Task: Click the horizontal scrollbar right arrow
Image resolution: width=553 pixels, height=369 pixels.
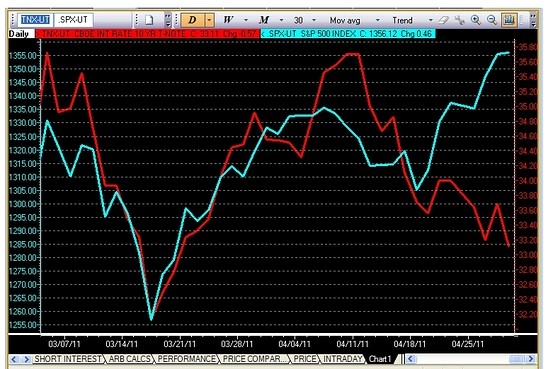Action: 531,359
